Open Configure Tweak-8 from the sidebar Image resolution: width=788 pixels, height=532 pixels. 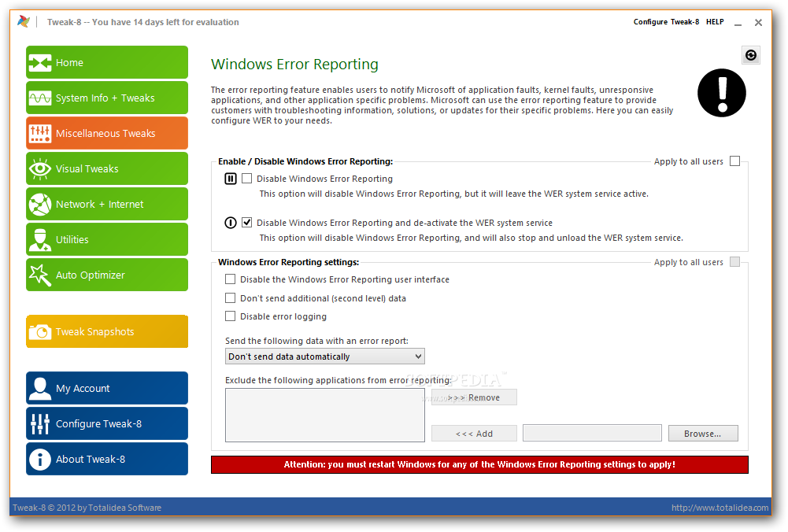point(107,423)
